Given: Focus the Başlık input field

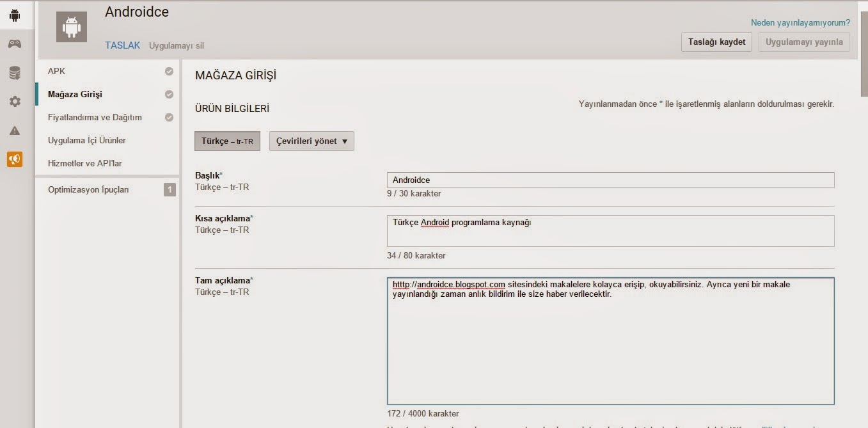Looking at the screenshot, I should (x=611, y=180).
